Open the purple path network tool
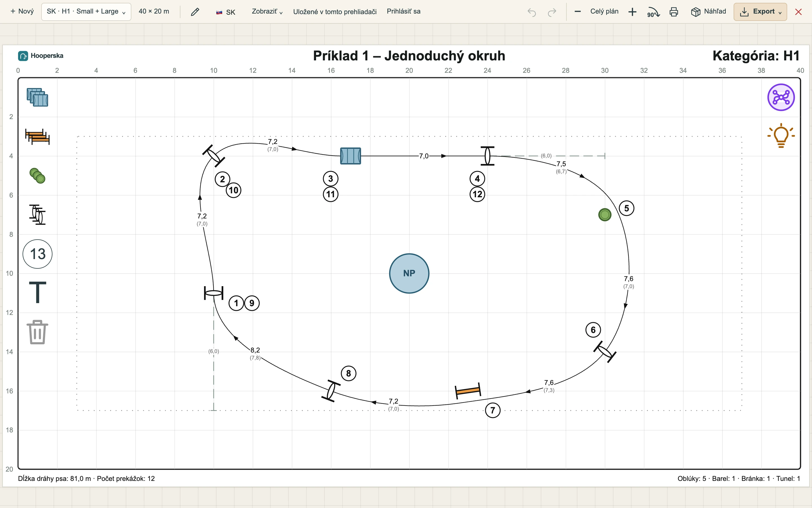 point(781,97)
